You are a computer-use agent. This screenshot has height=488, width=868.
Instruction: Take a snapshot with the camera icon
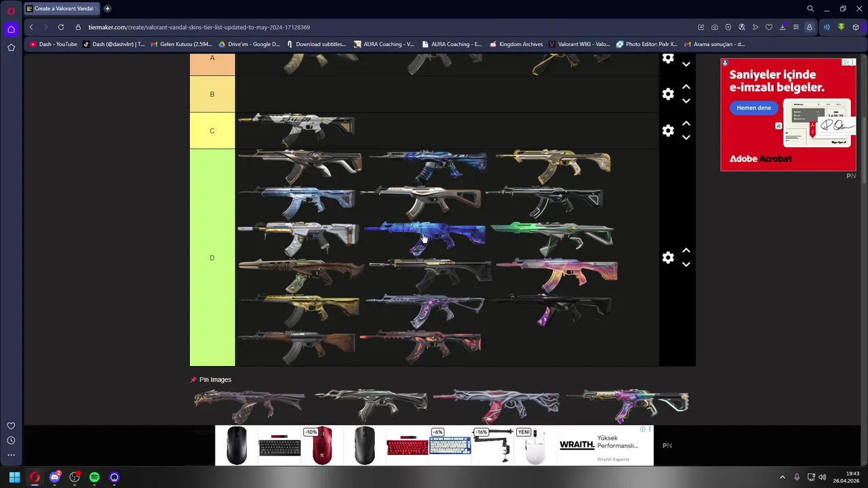[715, 27]
